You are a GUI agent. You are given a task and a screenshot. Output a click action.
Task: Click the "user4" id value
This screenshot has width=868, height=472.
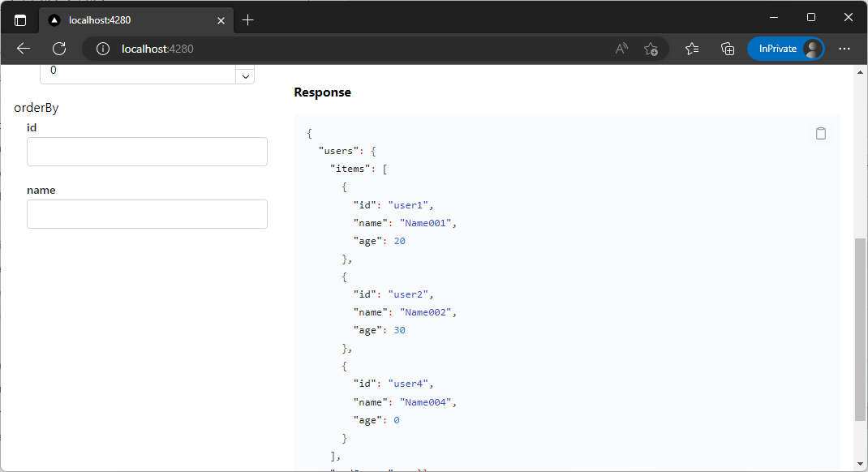(408, 384)
